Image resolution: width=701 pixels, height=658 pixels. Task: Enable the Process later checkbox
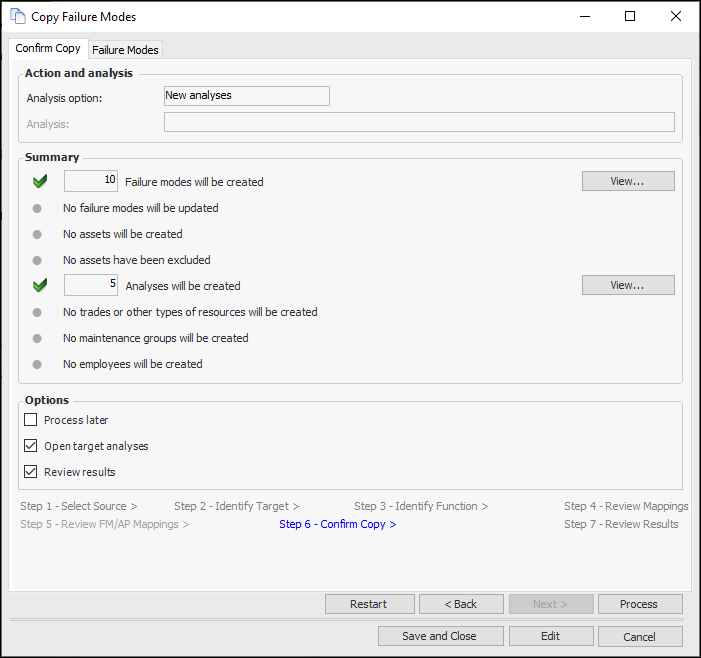click(x=31, y=420)
